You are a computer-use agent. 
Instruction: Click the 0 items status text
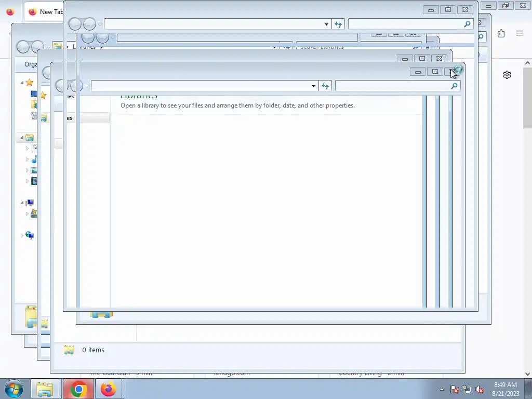coord(94,350)
